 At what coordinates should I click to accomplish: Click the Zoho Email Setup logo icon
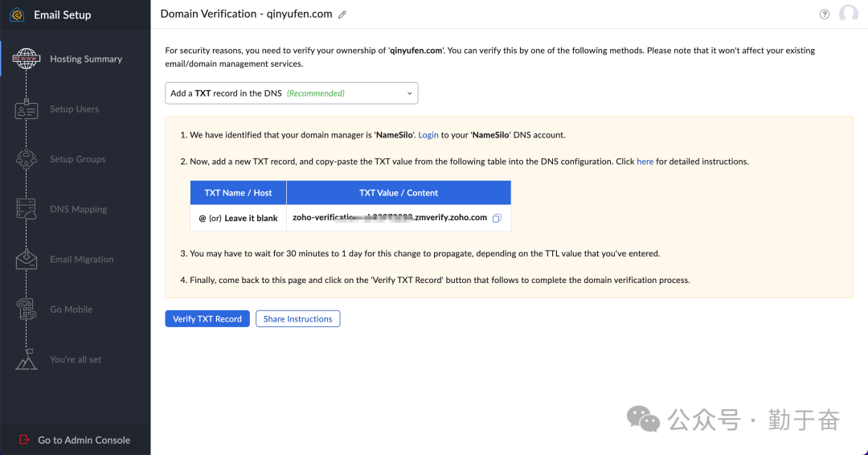click(17, 14)
